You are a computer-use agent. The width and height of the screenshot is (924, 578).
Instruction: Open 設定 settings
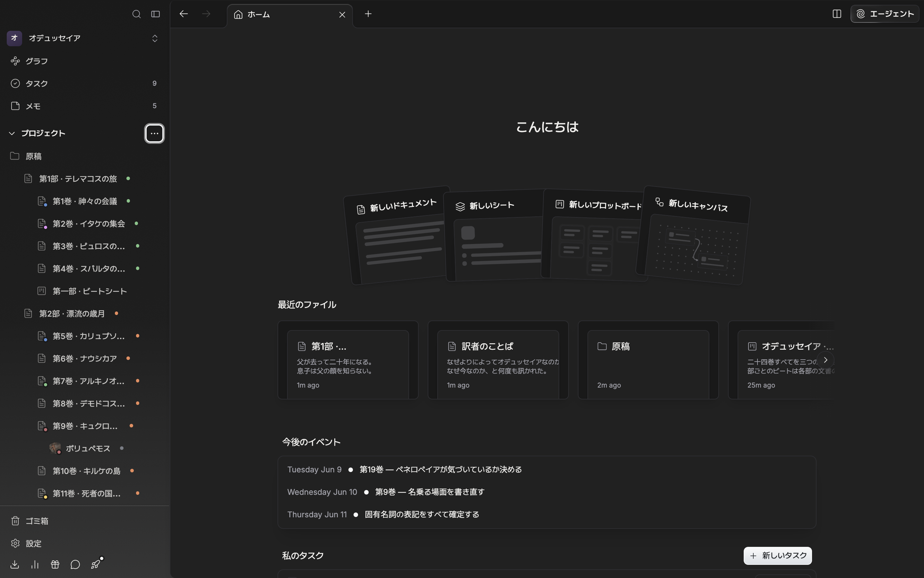coord(84,544)
